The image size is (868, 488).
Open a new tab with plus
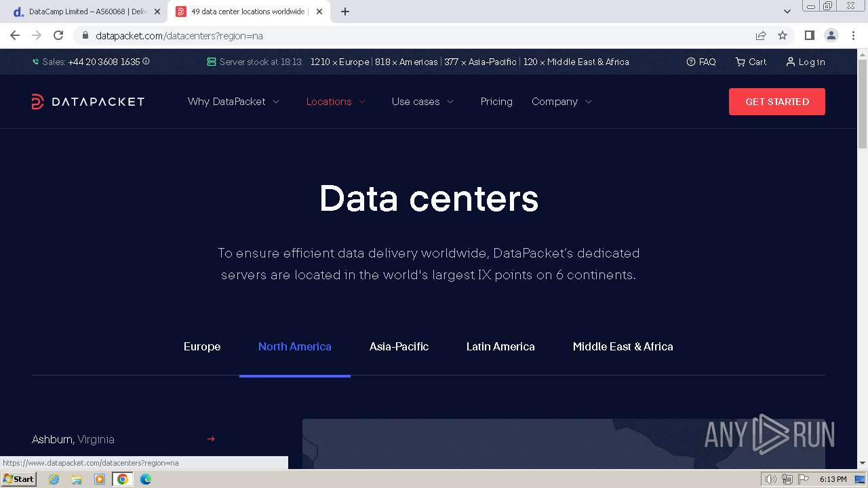[345, 12]
